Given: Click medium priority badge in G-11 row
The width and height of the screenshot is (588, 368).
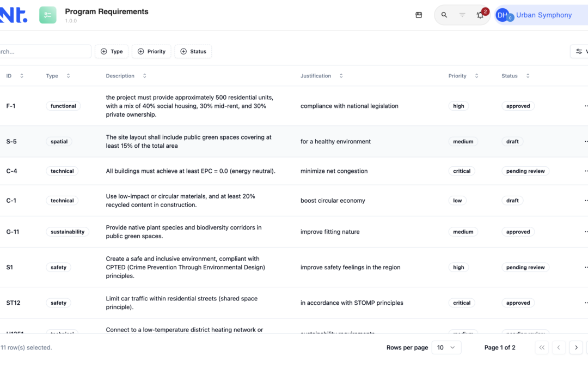Looking at the screenshot, I should pyautogui.click(x=463, y=232).
